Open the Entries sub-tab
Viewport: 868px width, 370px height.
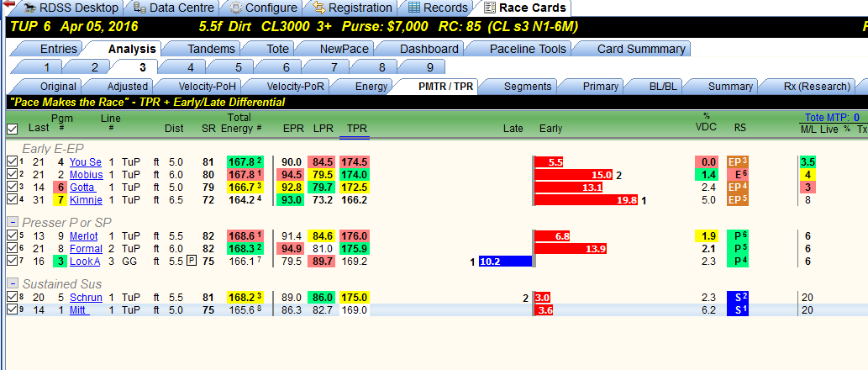[52, 49]
